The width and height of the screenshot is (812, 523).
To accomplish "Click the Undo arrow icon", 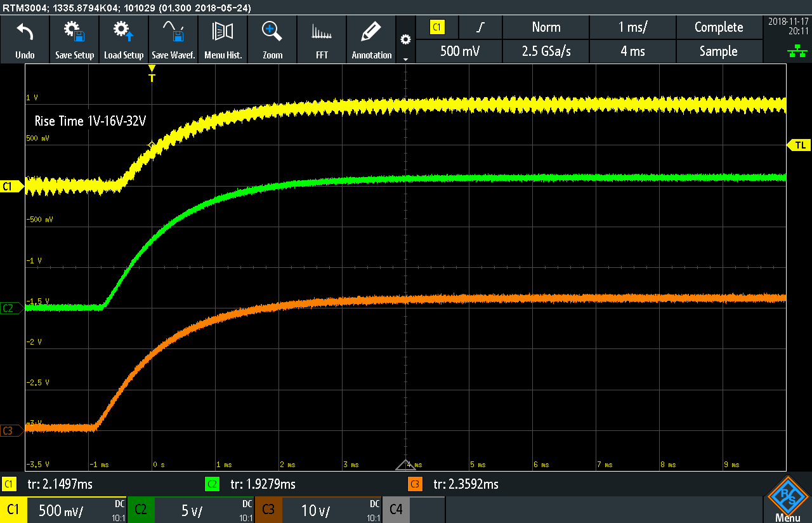I will (25, 32).
